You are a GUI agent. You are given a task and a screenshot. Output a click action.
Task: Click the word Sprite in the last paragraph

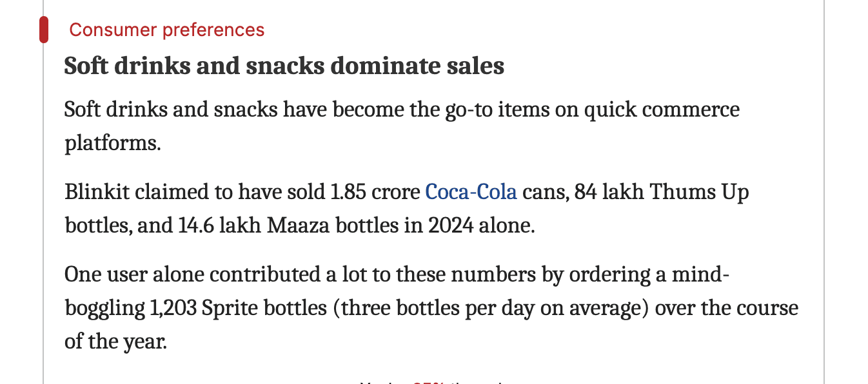(226, 308)
